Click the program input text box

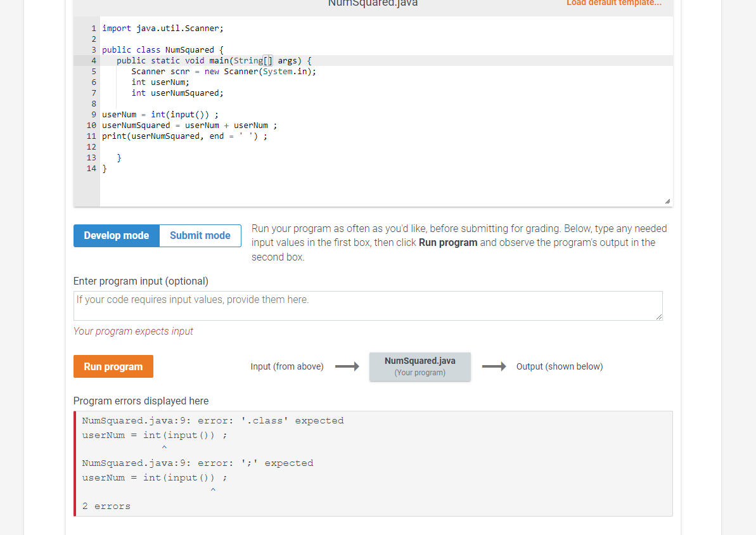click(368, 305)
